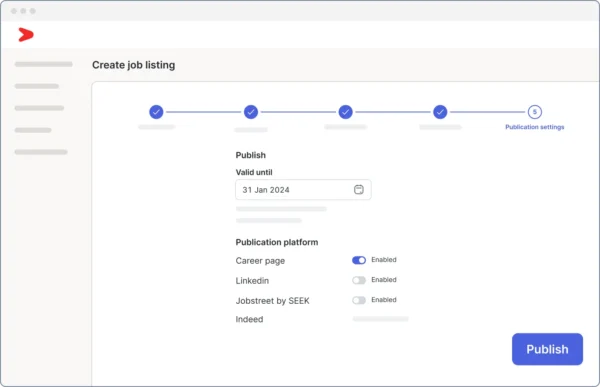Click the Create job listing heading
Screen dimensions: 600x387
(x=134, y=65)
